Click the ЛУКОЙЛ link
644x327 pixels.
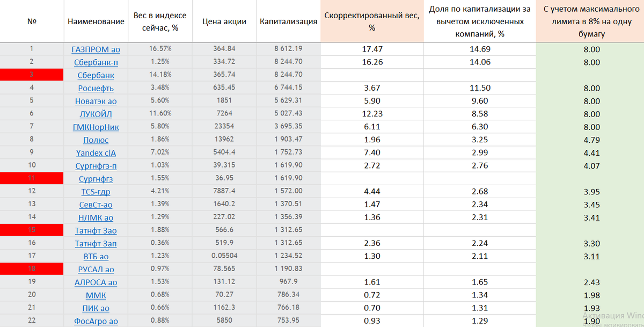tap(96, 114)
